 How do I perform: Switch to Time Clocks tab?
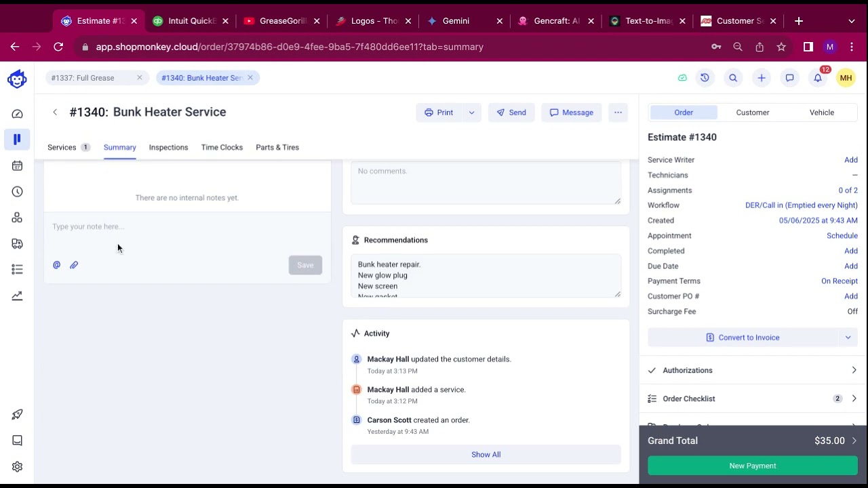(x=222, y=147)
